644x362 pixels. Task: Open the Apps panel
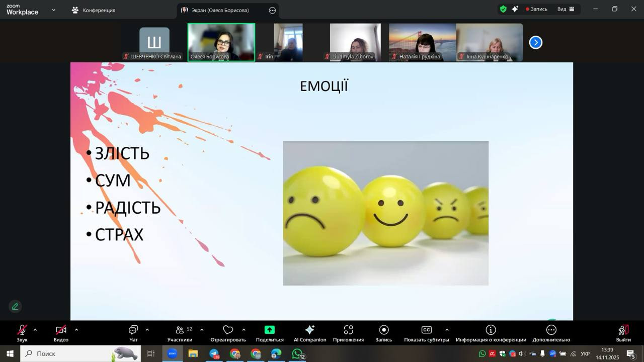(x=348, y=330)
